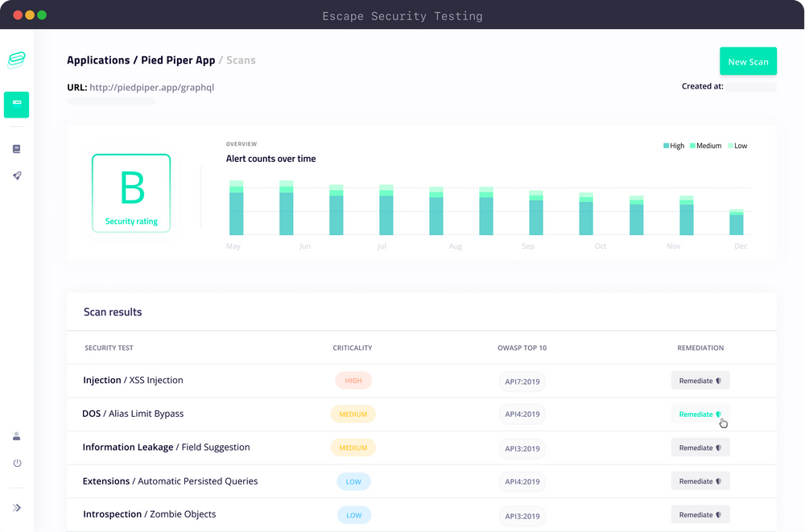Click the power logout icon
The width and height of the screenshot is (805, 532).
[17, 463]
